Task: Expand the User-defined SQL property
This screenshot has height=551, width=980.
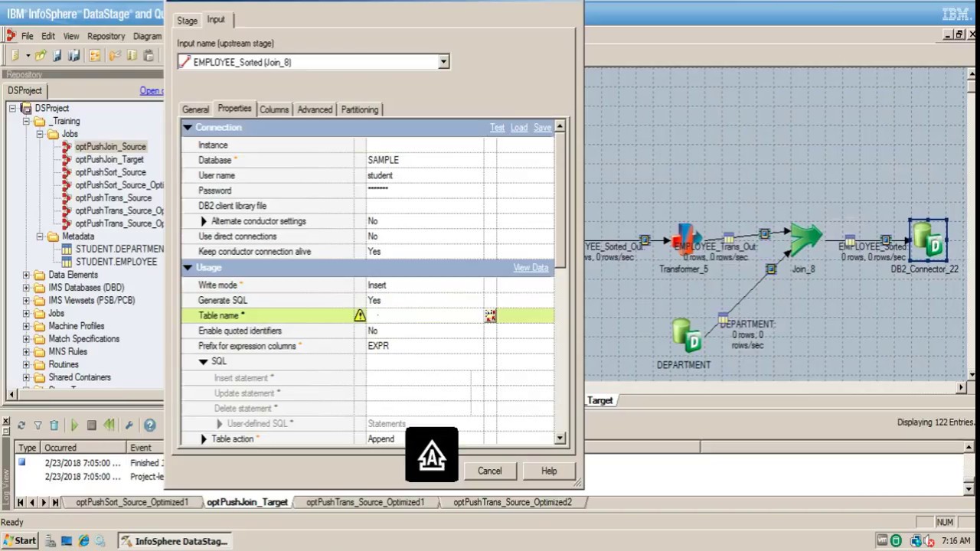Action: [x=219, y=424]
